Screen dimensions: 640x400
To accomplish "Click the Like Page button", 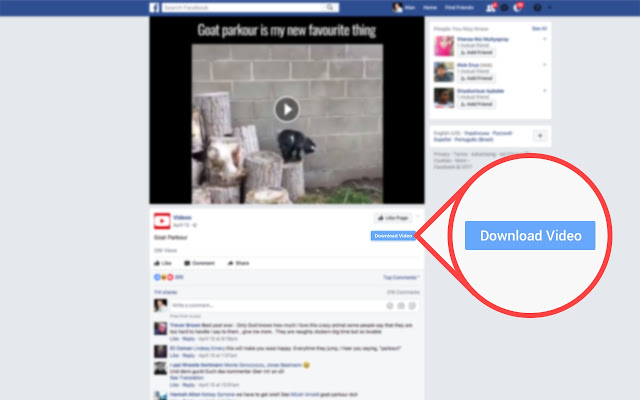I will (393, 218).
